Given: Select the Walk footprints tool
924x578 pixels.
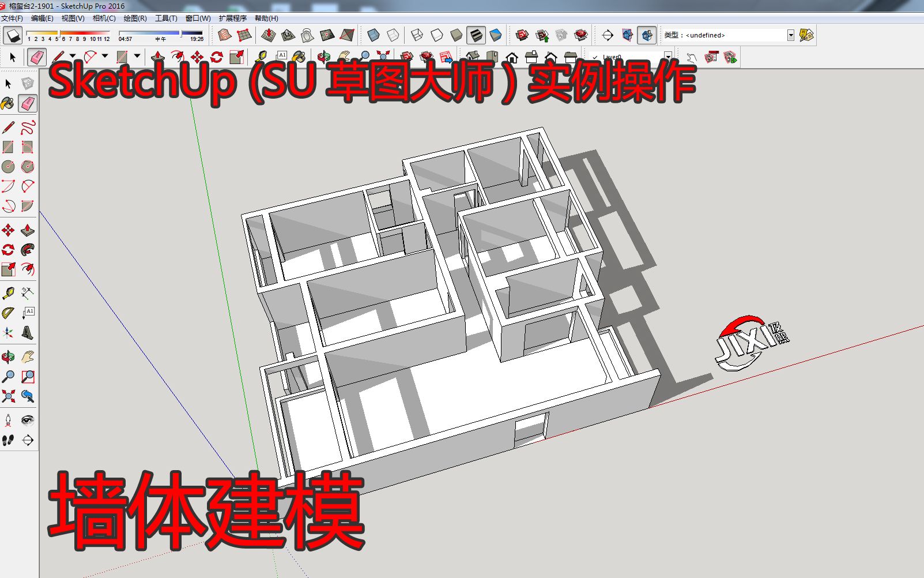Looking at the screenshot, I should tap(8, 440).
